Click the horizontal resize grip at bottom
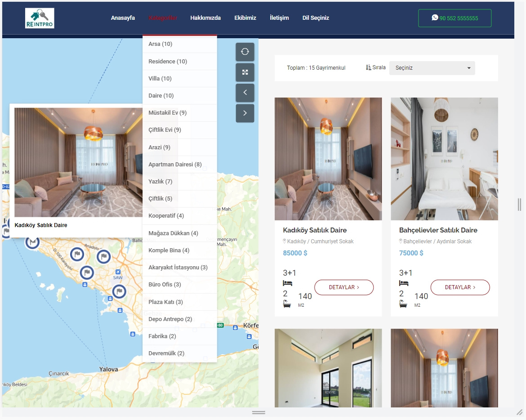The image size is (526, 420). coord(259,412)
